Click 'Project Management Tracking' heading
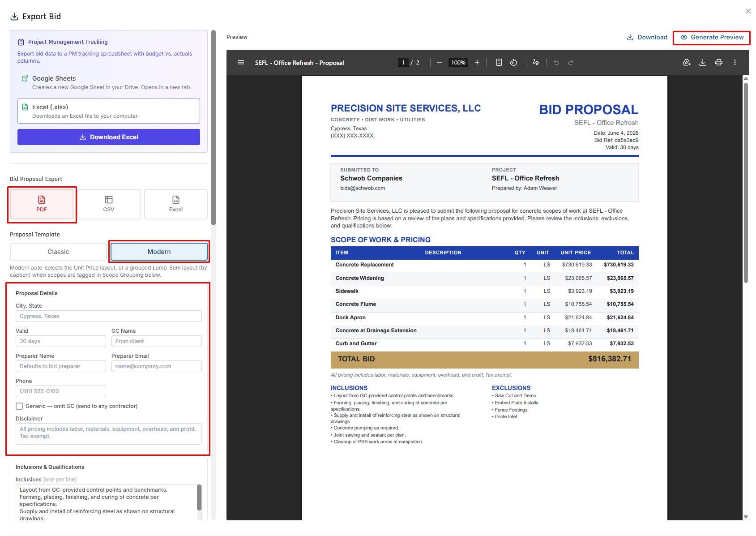 pos(68,42)
